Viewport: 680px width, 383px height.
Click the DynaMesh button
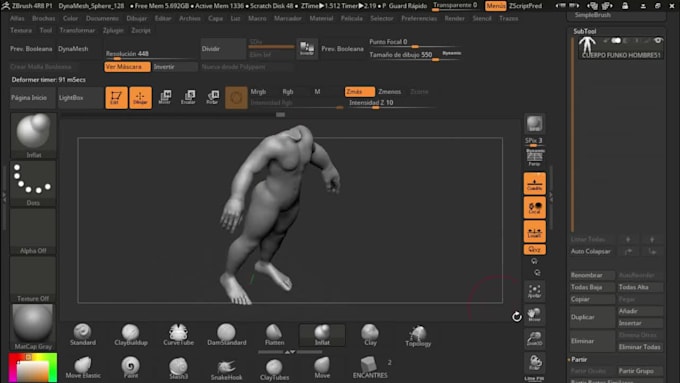[x=73, y=49]
